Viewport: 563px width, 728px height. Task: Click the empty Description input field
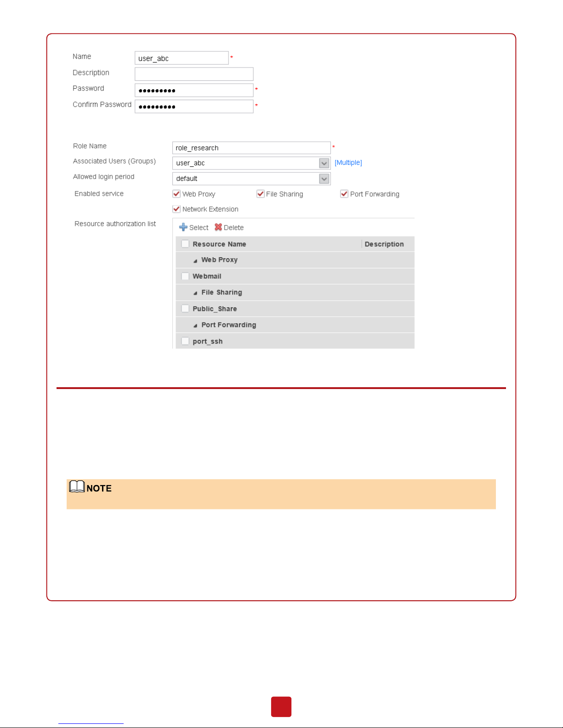194,74
